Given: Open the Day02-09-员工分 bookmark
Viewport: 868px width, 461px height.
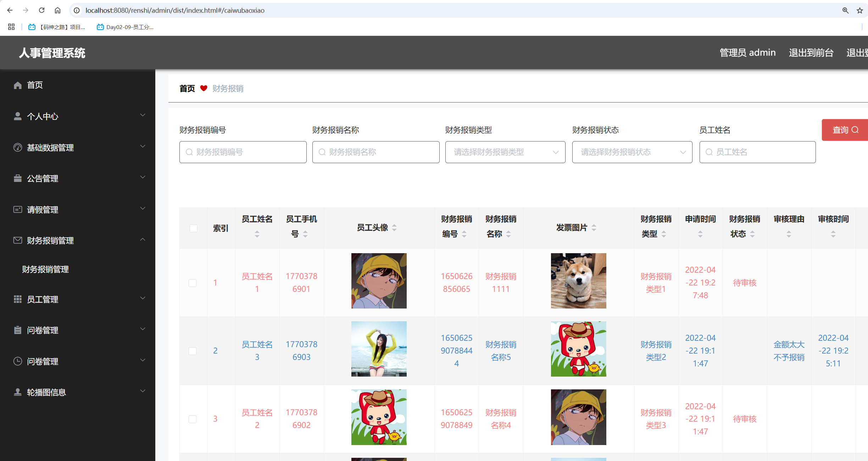Looking at the screenshot, I should (x=125, y=27).
